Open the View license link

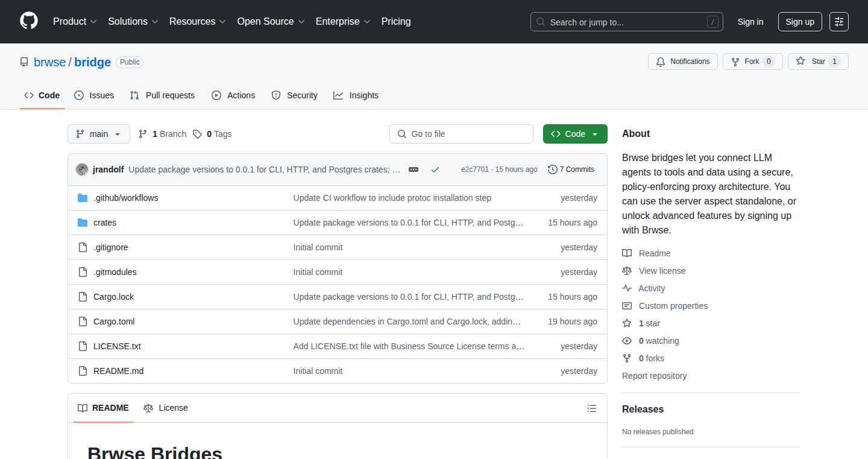[654, 271]
